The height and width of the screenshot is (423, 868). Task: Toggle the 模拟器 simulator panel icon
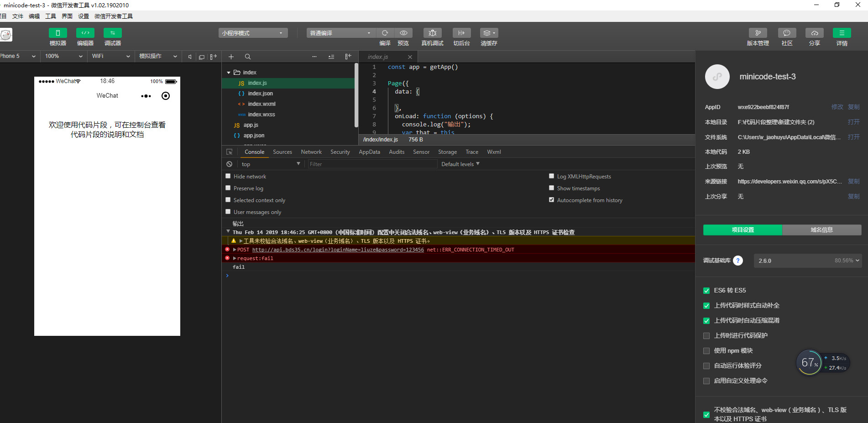pos(58,33)
